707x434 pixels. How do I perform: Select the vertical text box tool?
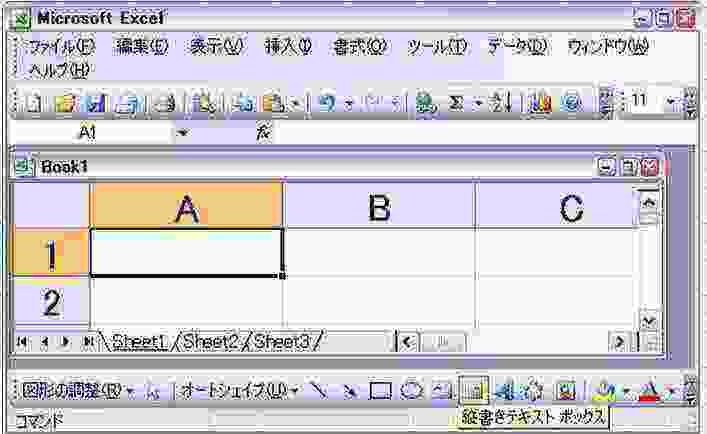pyautogui.click(x=473, y=391)
